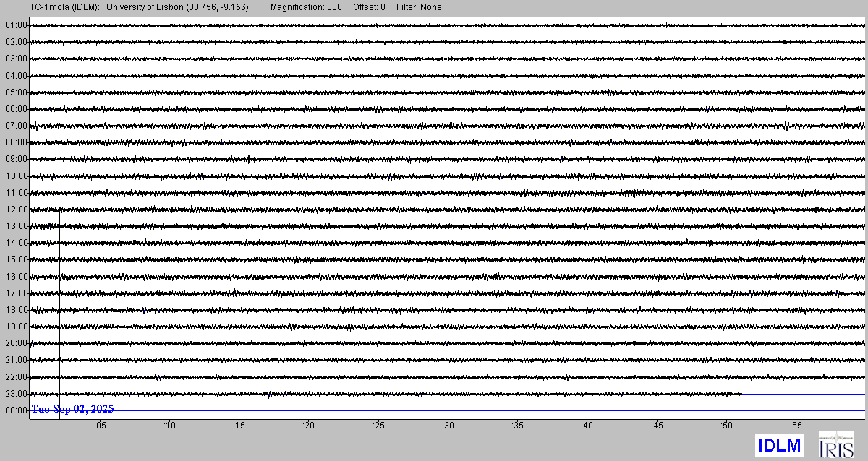Select the 07:00 hour trace label
The width and height of the screenshot is (868, 461).
pyautogui.click(x=16, y=126)
